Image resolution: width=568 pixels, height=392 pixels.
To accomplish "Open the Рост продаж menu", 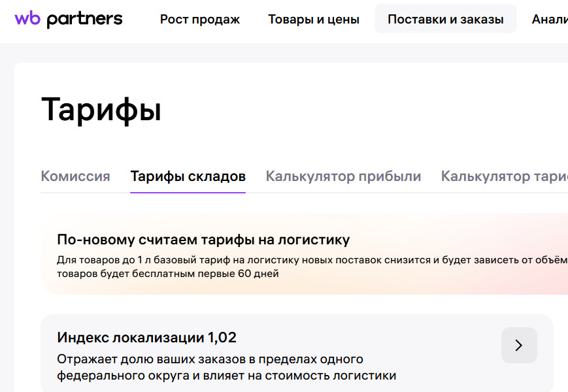I will (200, 20).
